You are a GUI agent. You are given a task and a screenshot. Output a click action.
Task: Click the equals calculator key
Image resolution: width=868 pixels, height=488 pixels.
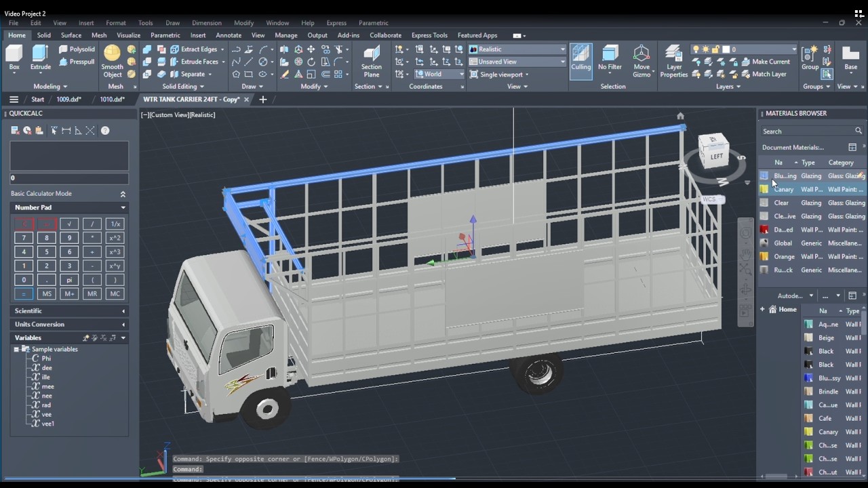(23, 293)
